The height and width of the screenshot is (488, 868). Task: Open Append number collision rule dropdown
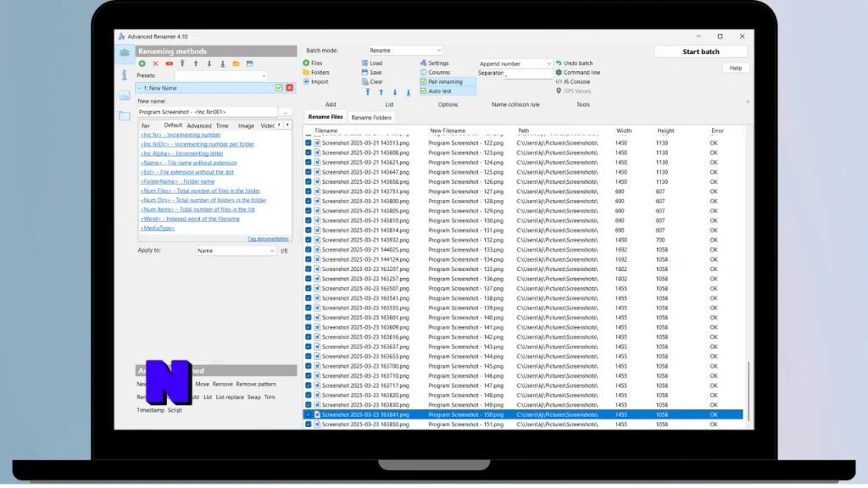click(515, 64)
